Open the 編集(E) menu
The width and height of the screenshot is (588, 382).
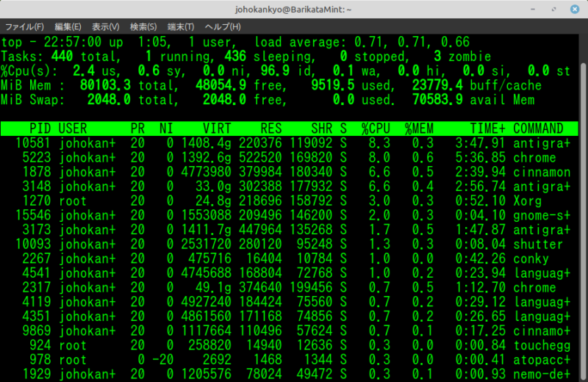[x=68, y=27]
